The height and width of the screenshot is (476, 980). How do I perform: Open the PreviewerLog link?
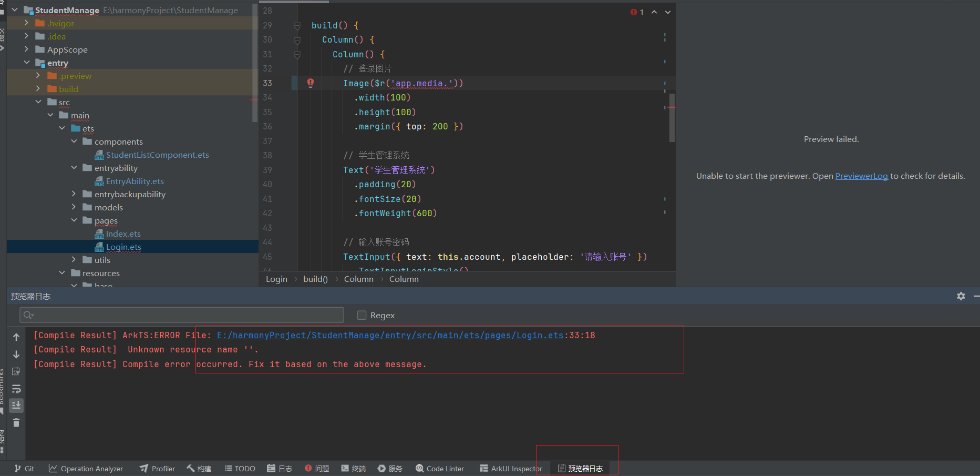click(861, 176)
